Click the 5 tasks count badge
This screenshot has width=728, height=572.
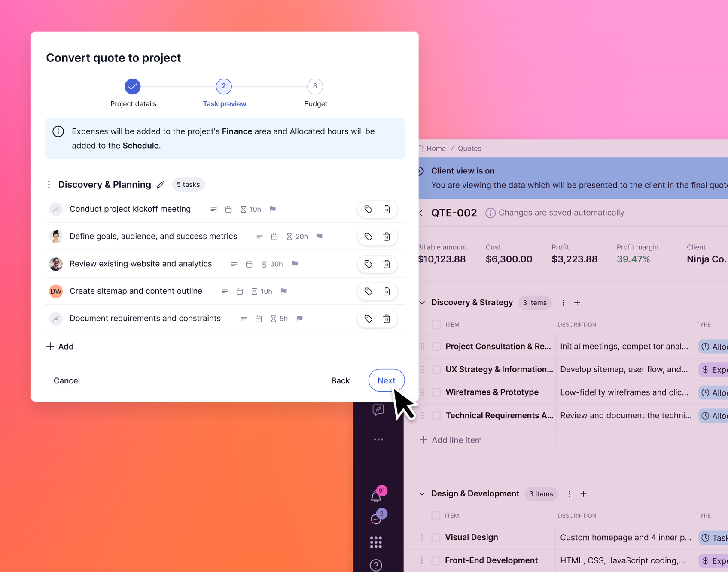click(x=188, y=185)
